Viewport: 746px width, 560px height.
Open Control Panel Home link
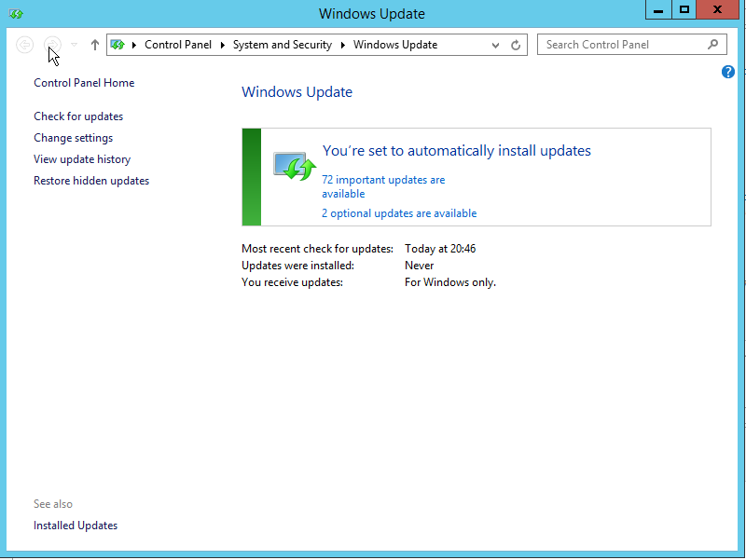coord(84,83)
